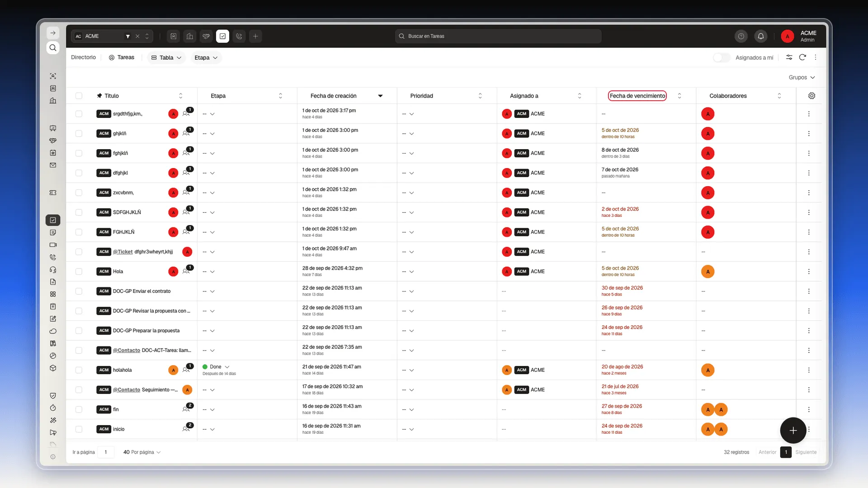This screenshot has width=868, height=488.
Task: Open the Etapa grouping dropdown
Action: [206, 57]
